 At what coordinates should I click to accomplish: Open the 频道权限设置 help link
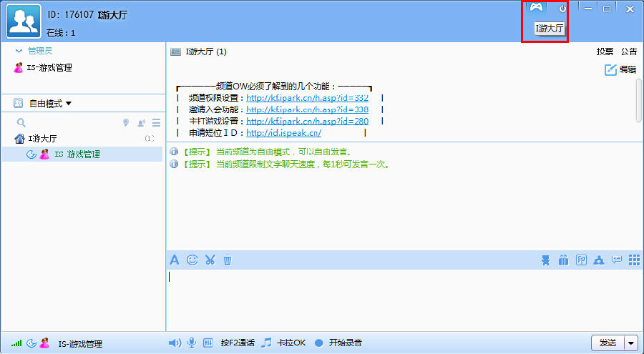(x=307, y=98)
